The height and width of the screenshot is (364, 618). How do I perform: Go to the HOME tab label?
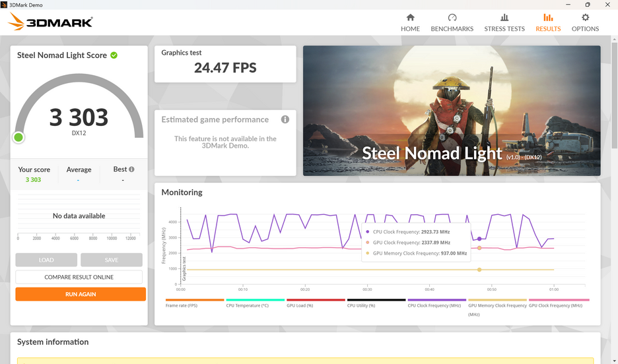pyautogui.click(x=410, y=29)
